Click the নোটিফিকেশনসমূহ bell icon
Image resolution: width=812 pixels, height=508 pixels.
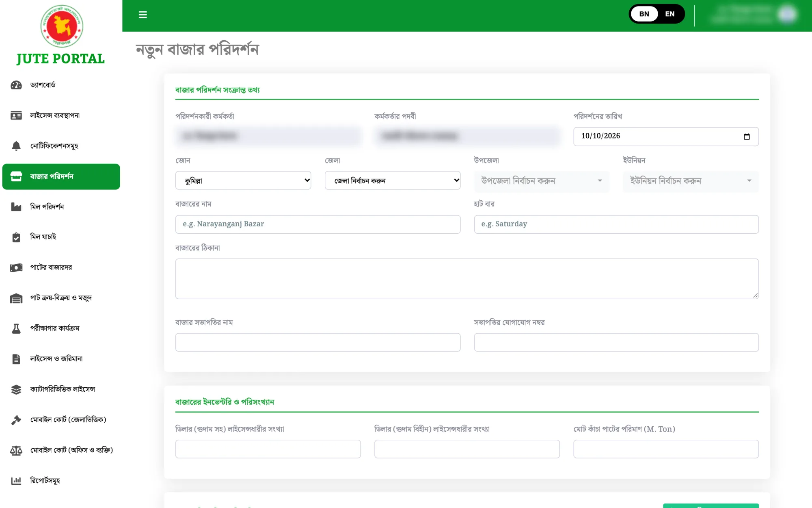click(x=16, y=146)
